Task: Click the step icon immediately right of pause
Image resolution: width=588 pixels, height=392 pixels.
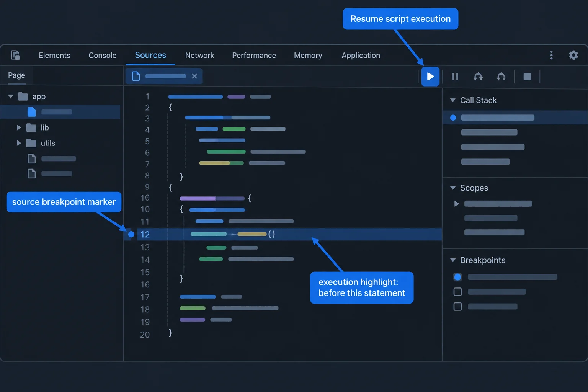Action: pos(478,77)
